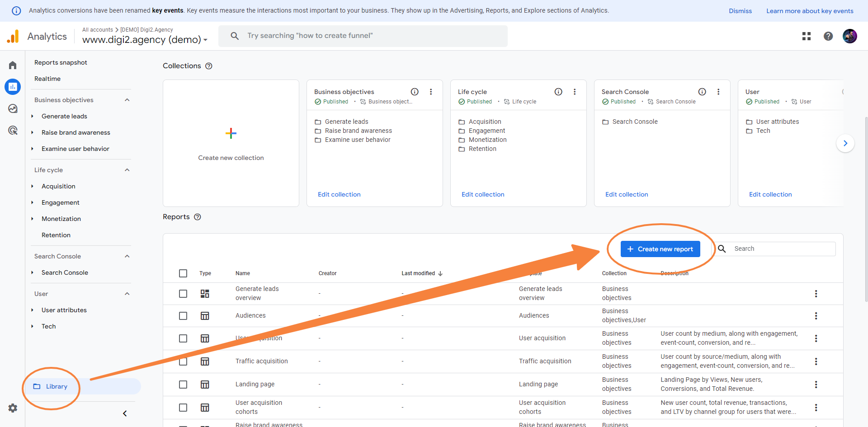Viewport: 868px width, 427px height.
Task: Collapse the User nav section
Action: [127, 294]
